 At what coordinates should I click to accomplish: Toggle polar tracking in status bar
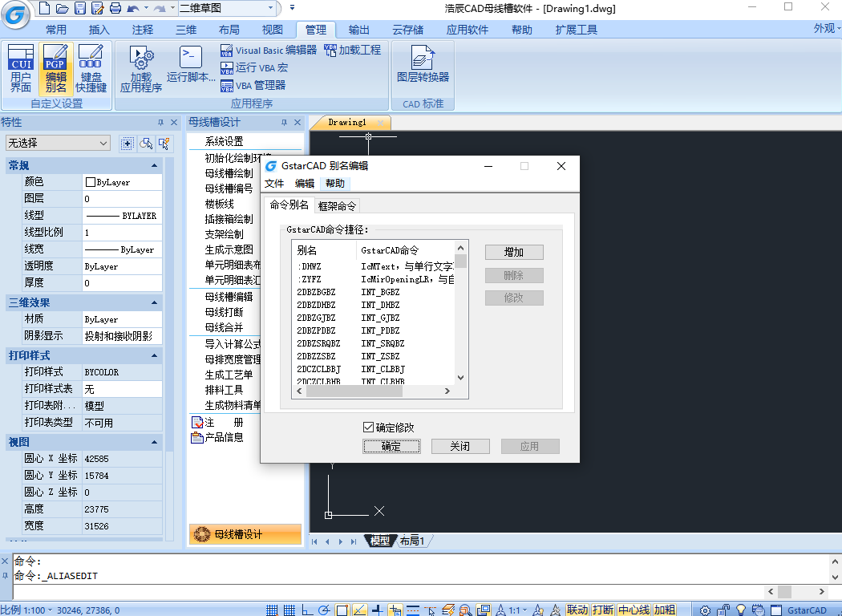(324, 610)
